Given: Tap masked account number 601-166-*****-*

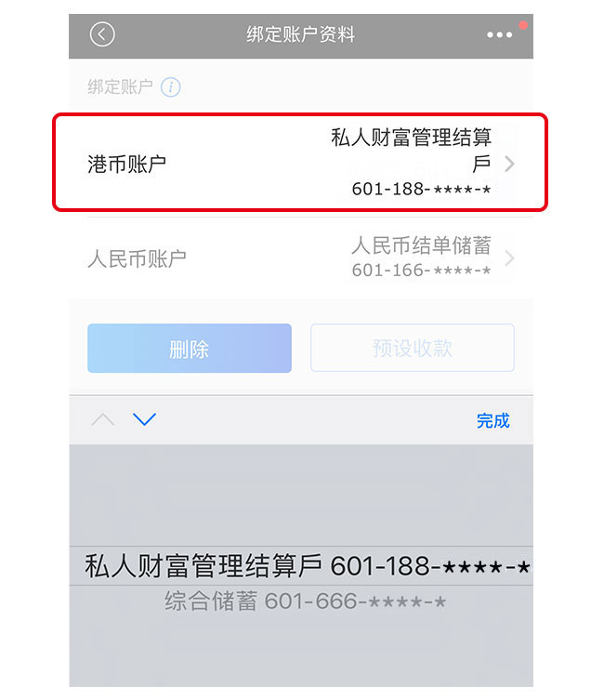Looking at the screenshot, I should (421, 271).
